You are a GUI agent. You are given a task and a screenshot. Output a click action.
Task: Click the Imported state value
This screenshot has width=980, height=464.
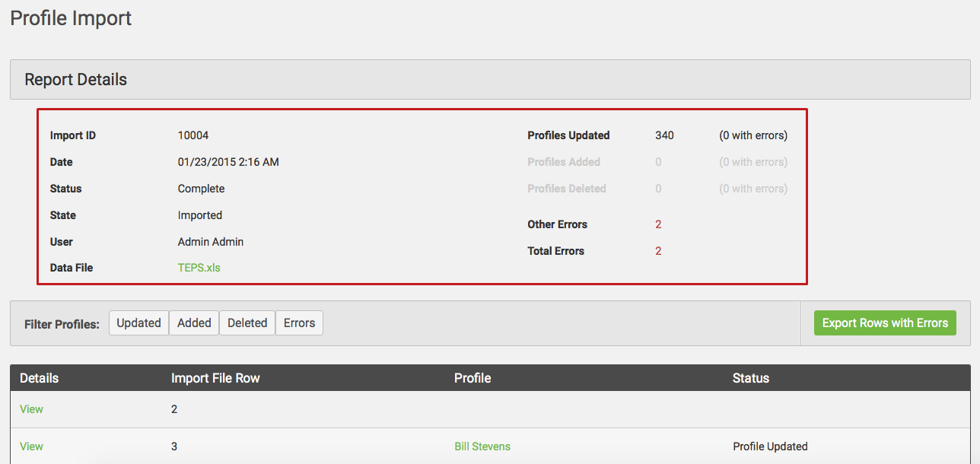[200, 215]
